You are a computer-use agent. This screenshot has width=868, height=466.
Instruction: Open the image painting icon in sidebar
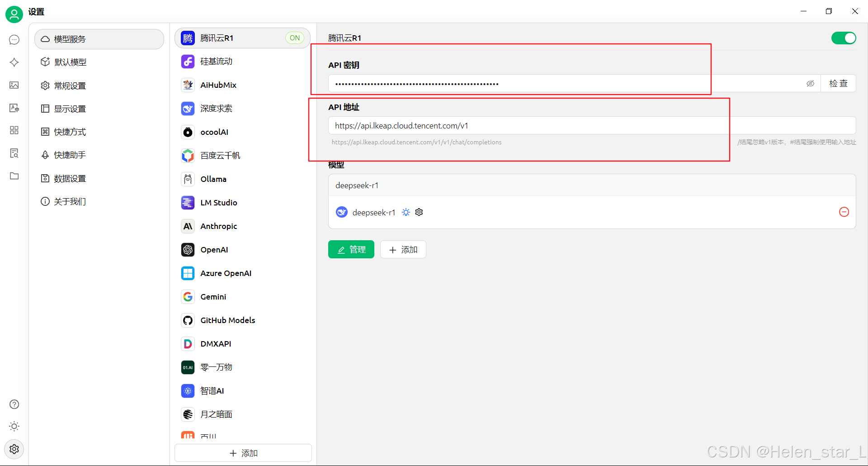(x=14, y=85)
